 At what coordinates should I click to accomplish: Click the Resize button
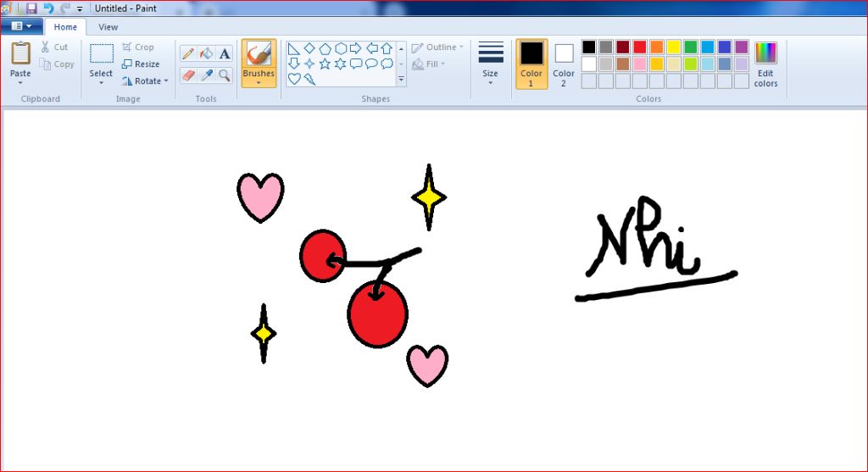[x=141, y=64]
